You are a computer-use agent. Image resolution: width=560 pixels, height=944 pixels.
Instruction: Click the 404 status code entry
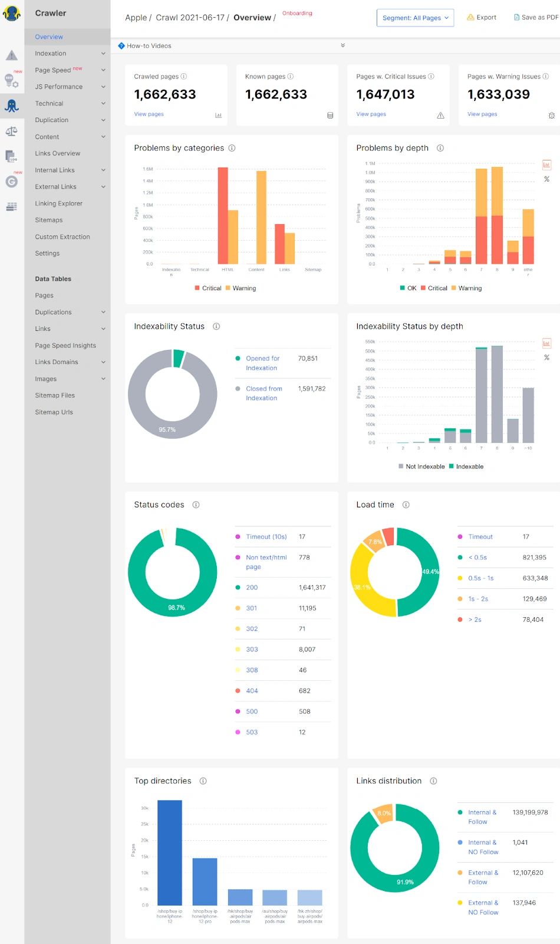coord(252,691)
